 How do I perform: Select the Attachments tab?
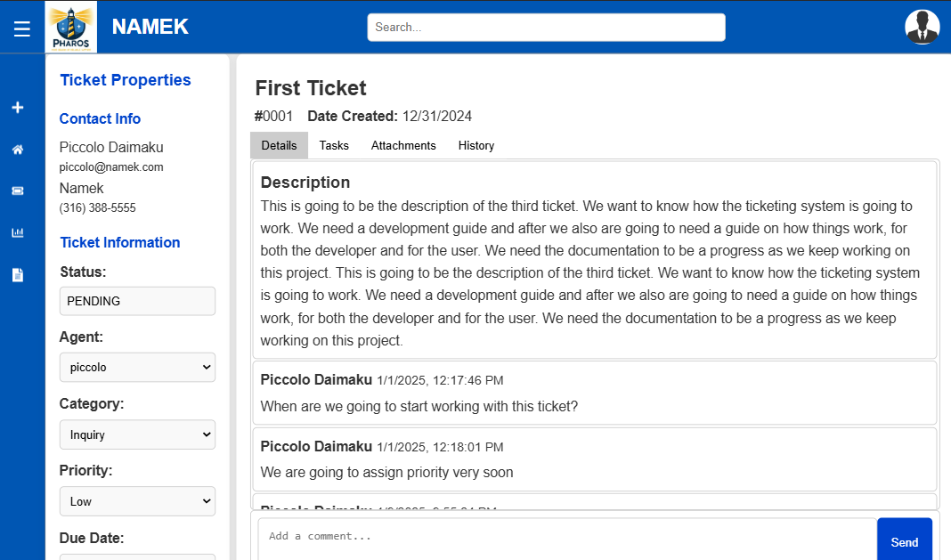[403, 145]
